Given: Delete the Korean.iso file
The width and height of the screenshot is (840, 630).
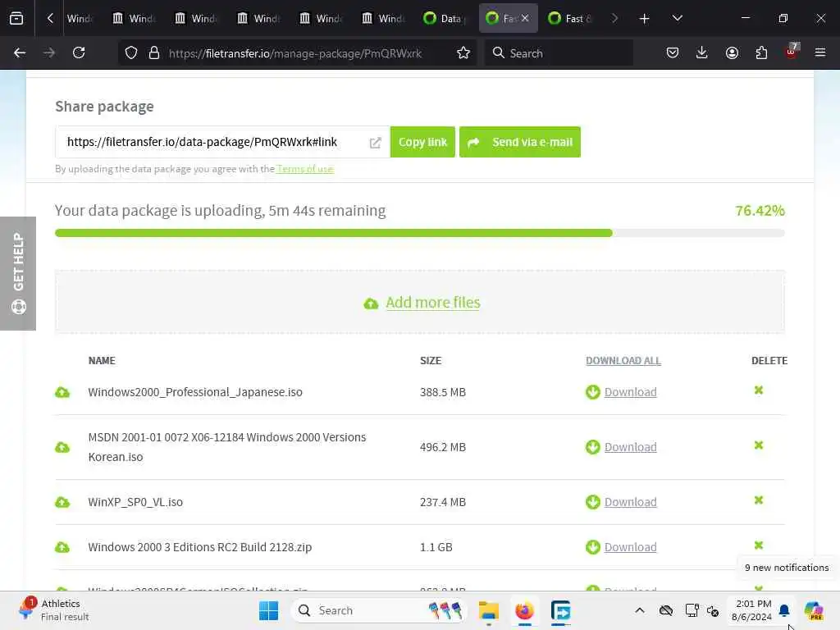Looking at the screenshot, I should (759, 445).
